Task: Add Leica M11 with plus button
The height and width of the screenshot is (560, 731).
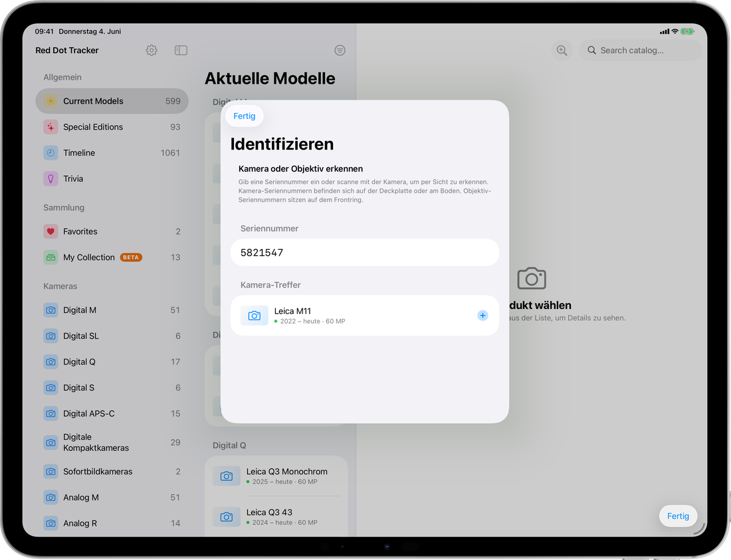Action: [482, 316]
